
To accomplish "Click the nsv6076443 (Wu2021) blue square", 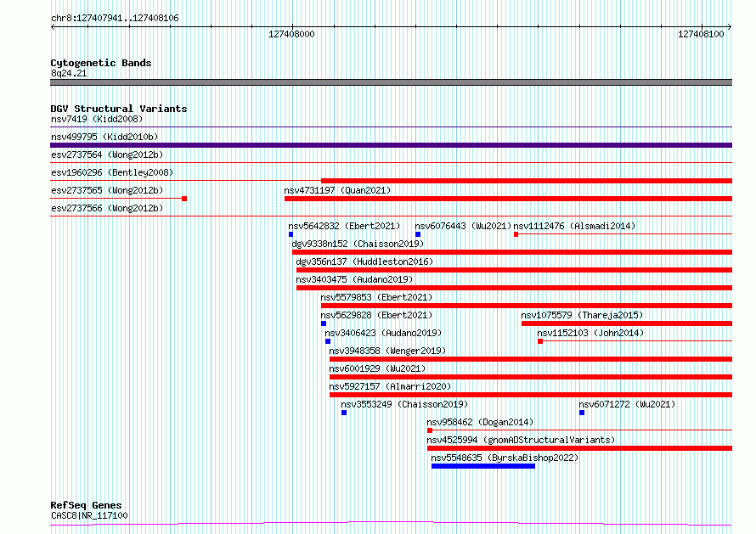I will click(x=418, y=234).
